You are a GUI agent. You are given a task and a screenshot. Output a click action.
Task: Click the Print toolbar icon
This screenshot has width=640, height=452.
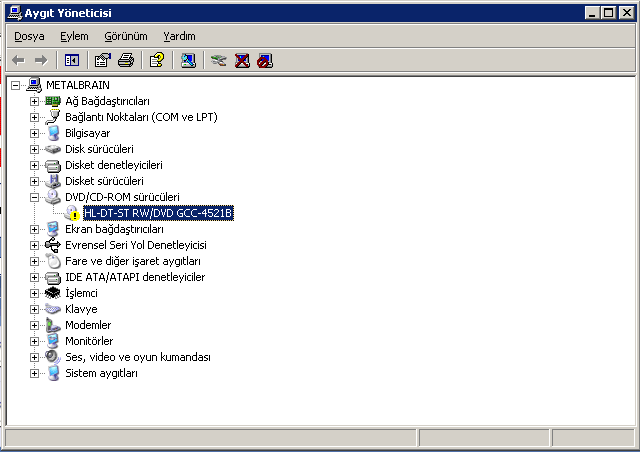tap(126, 60)
